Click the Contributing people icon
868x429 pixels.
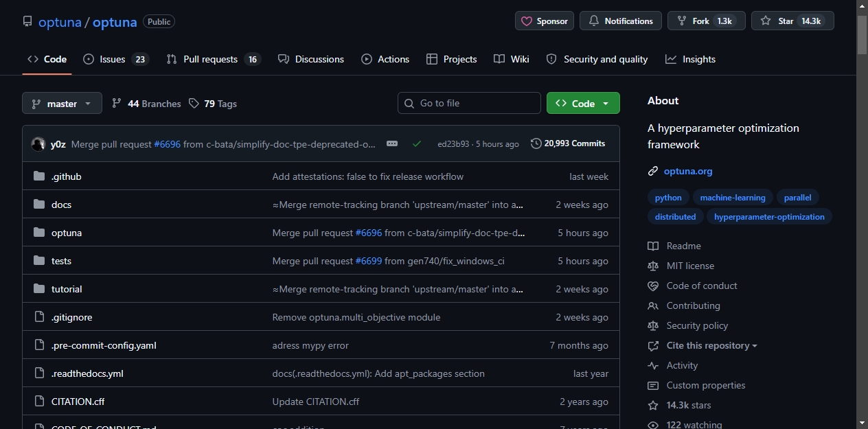(653, 305)
